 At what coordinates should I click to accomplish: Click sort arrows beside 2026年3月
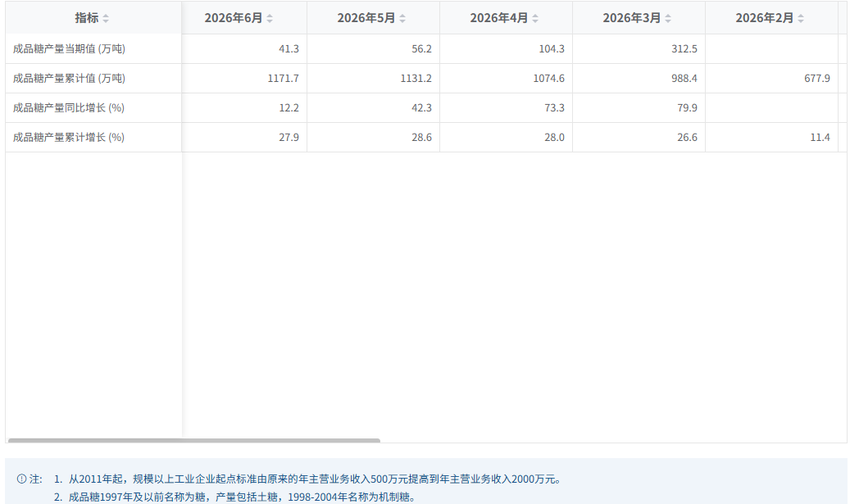(x=668, y=18)
